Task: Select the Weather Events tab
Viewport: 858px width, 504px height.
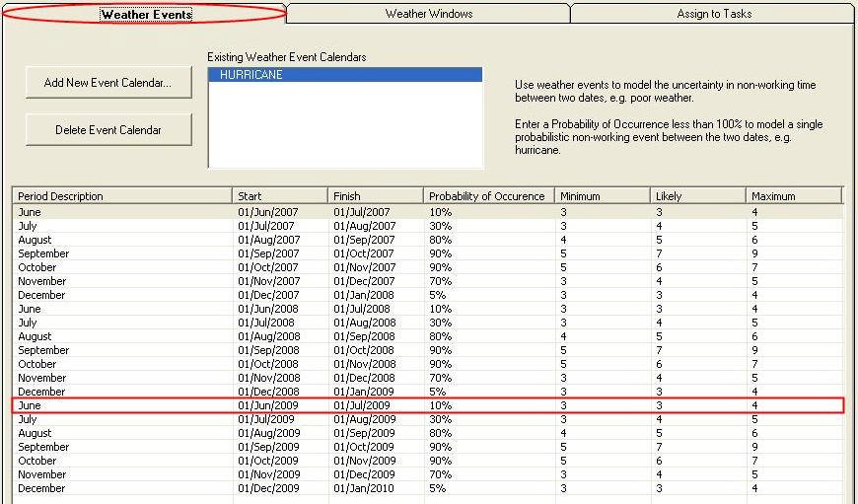Action: 146,14
